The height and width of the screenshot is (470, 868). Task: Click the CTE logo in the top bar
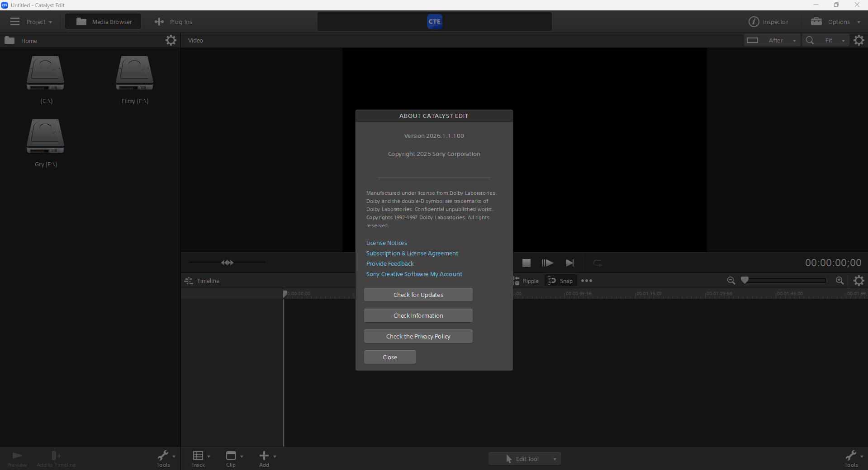[434, 22]
